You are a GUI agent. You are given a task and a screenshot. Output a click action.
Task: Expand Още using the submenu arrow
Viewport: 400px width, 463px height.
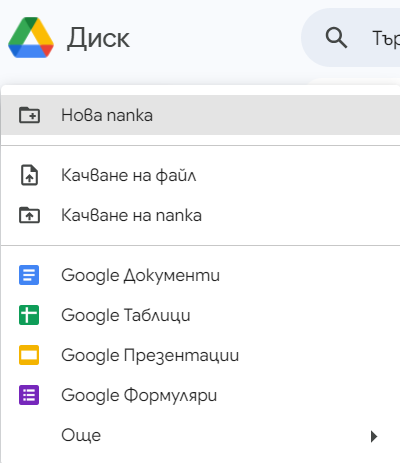pos(374,436)
